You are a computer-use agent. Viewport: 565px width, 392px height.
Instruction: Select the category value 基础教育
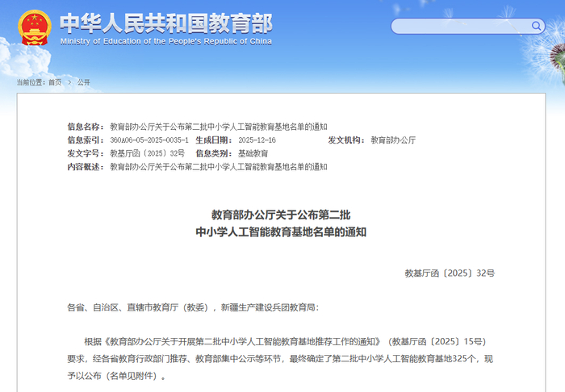[253, 153]
